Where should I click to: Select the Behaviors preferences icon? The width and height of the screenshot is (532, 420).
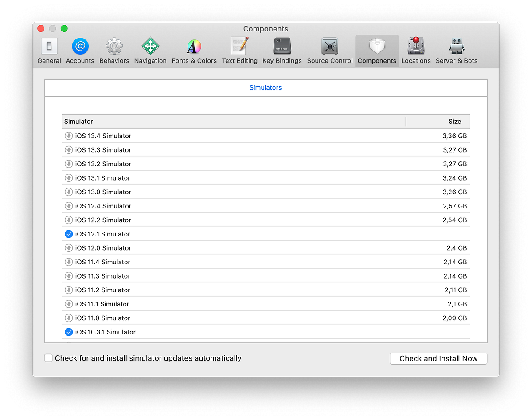click(114, 49)
